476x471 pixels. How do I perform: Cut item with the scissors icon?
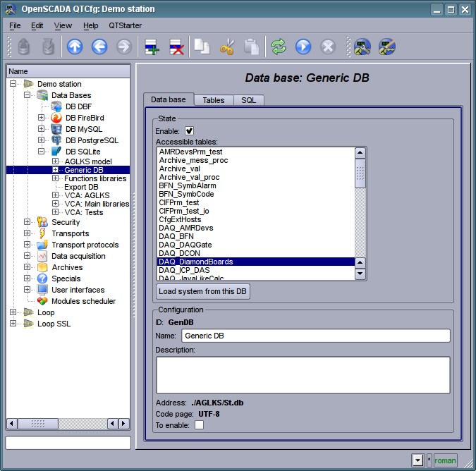227,47
